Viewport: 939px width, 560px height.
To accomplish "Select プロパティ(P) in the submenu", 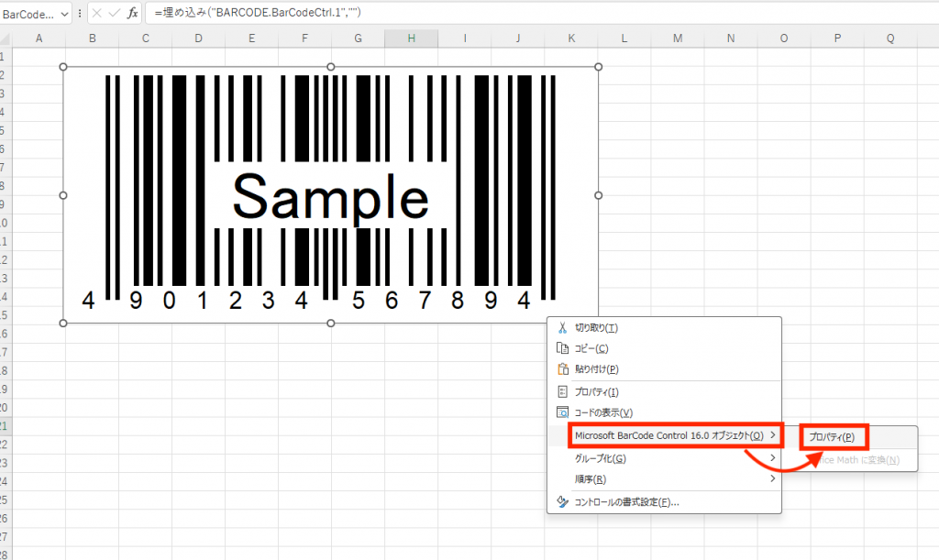I will [832, 437].
